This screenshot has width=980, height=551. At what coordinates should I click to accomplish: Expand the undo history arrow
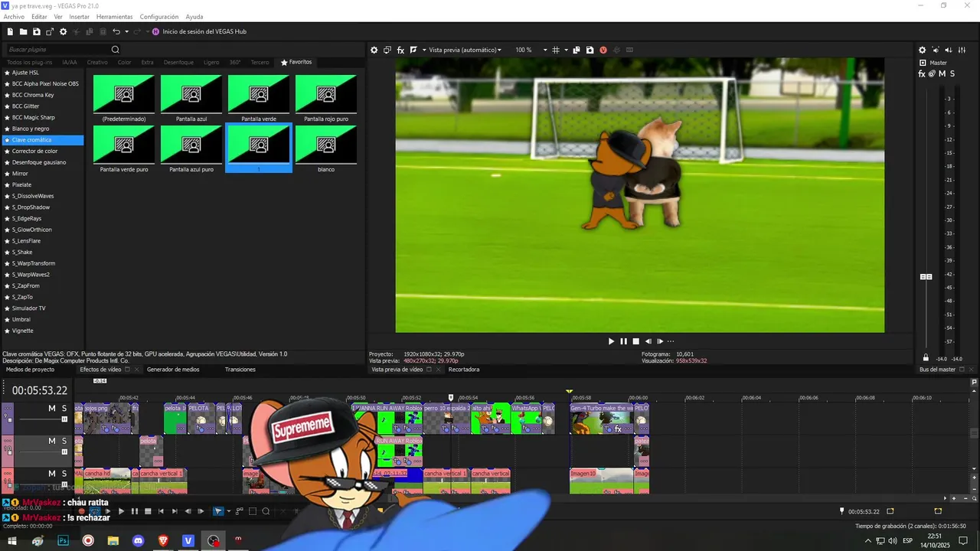coord(126,31)
